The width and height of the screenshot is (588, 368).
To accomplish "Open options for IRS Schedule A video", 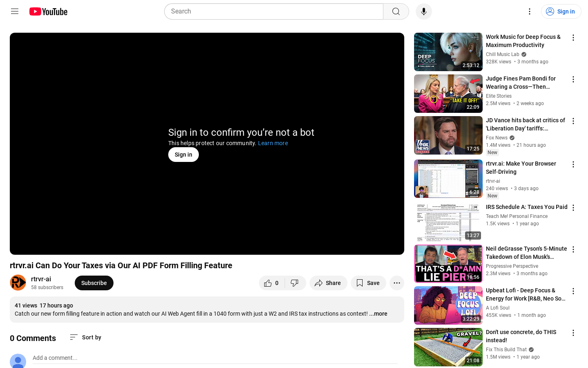I will (x=573, y=208).
